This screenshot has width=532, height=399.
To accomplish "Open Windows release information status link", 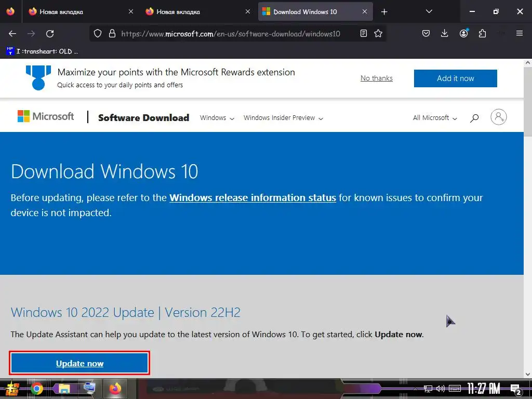I will pyautogui.click(x=253, y=198).
